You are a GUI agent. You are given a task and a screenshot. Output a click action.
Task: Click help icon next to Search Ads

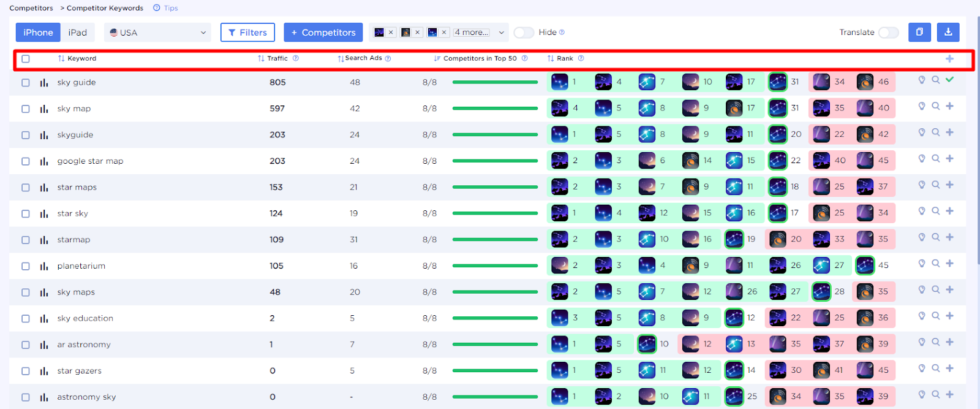pyautogui.click(x=388, y=59)
